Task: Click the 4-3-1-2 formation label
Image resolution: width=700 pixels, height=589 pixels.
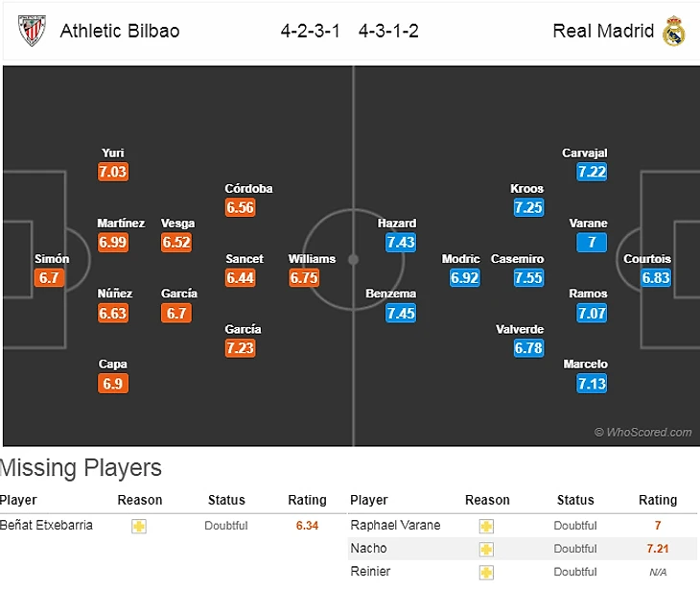Action: [x=388, y=31]
